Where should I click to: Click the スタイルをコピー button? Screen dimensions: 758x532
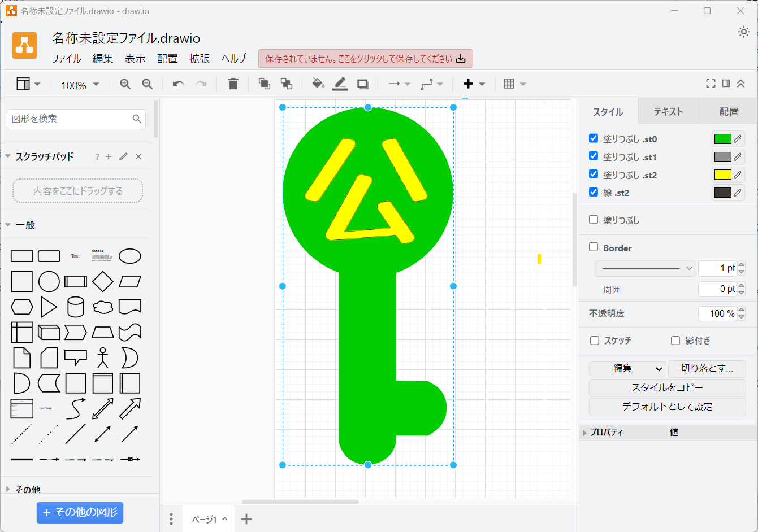[667, 388]
